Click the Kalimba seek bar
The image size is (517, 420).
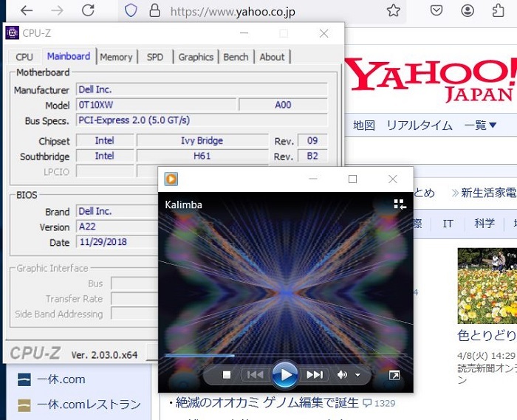286,356
